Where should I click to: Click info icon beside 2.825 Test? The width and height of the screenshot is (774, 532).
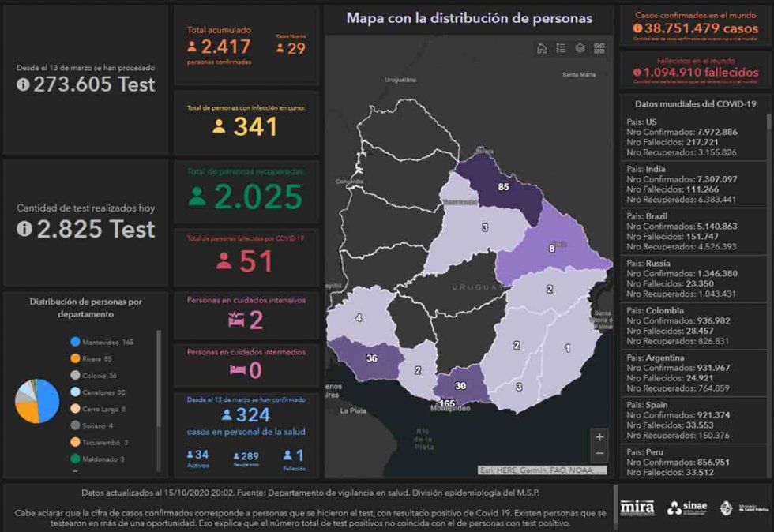(x=23, y=229)
